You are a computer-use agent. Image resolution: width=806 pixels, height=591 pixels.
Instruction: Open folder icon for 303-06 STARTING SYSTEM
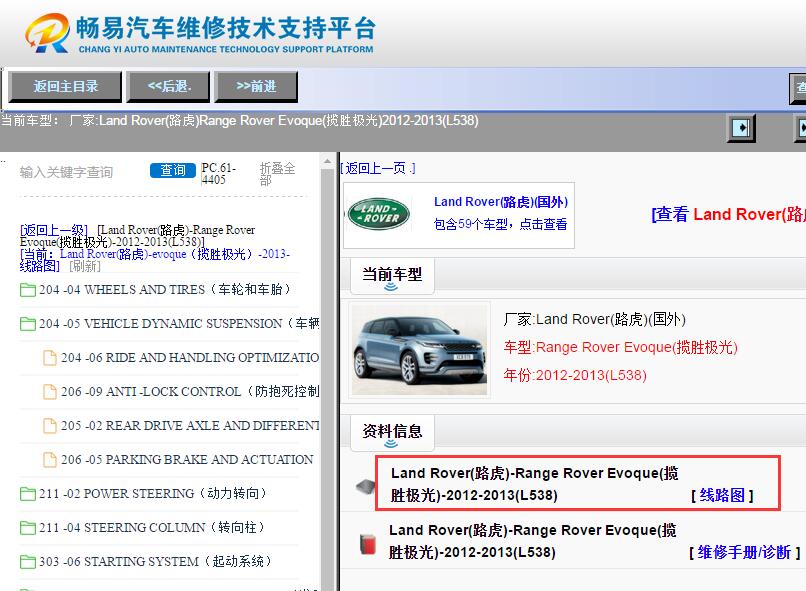tap(28, 562)
